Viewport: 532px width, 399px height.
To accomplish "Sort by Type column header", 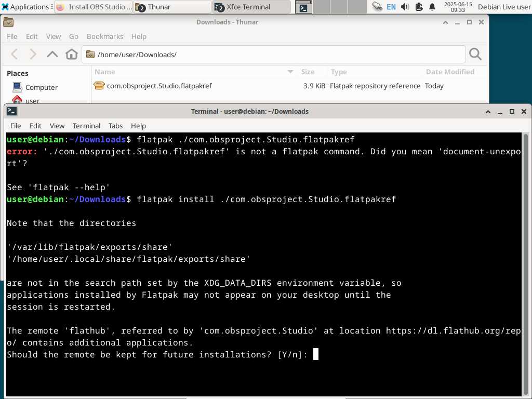I will (374, 72).
